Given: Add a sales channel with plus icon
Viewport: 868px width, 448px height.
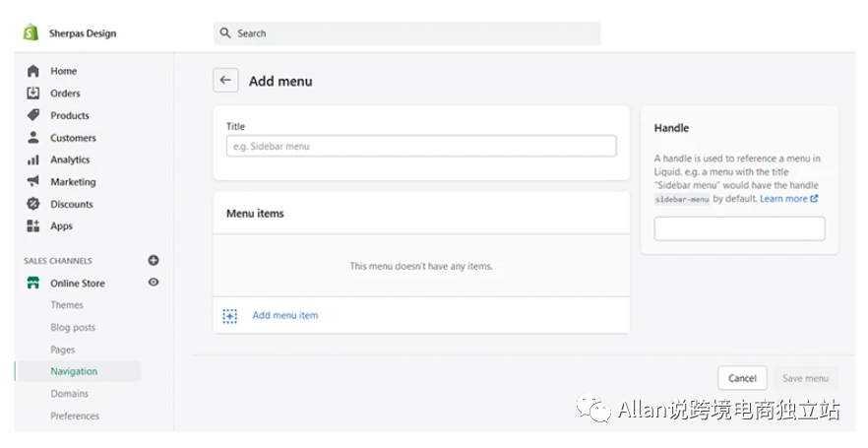Looking at the screenshot, I should tap(154, 260).
